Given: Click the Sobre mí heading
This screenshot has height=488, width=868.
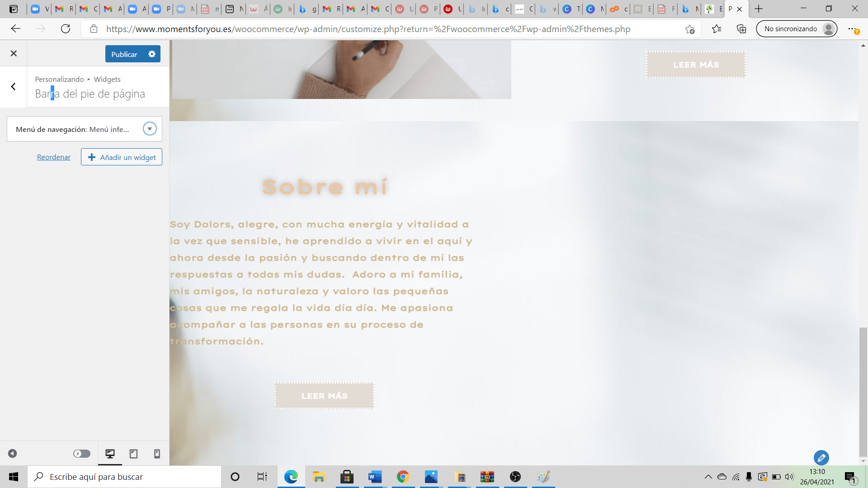Looking at the screenshot, I should [325, 187].
